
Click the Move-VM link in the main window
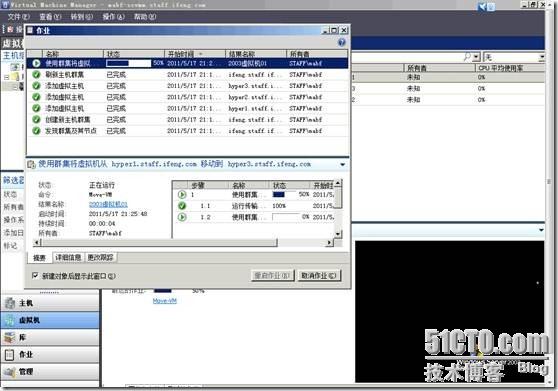164,301
